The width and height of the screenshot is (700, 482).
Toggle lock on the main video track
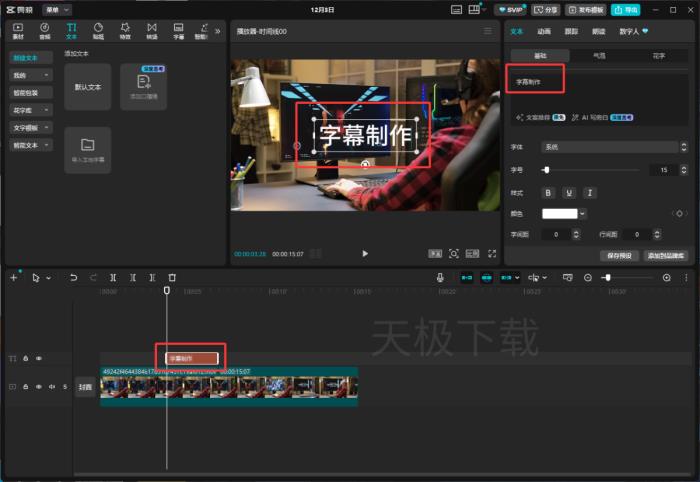[25, 386]
